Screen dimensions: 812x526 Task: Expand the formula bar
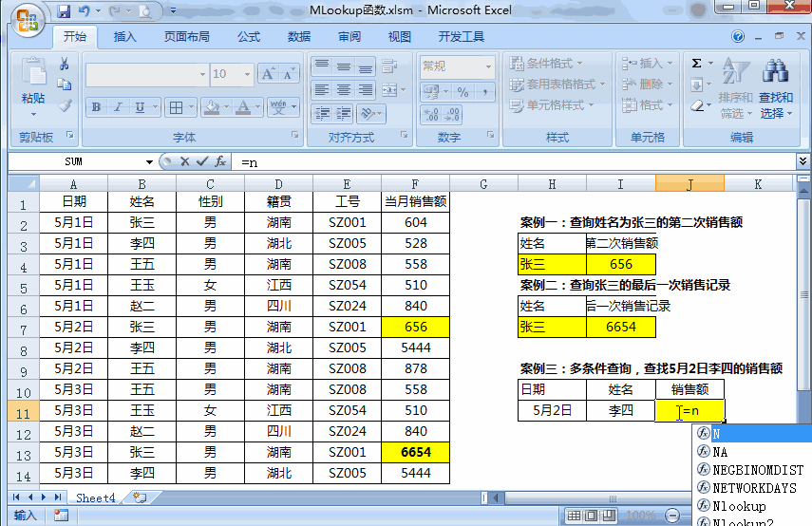tap(803, 161)
